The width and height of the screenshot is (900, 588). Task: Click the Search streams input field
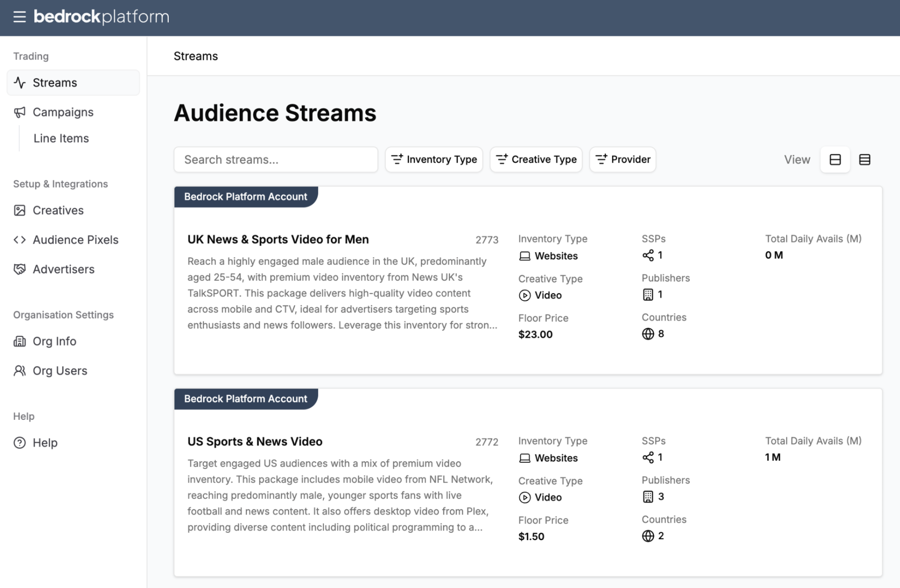(x=276, y=160)
